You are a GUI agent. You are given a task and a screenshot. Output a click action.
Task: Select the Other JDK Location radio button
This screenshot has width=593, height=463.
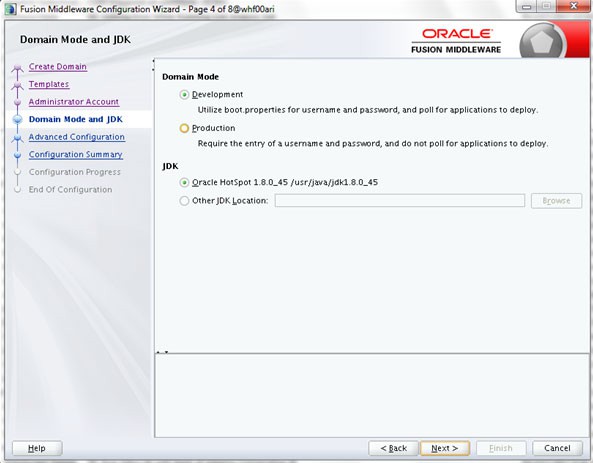point(184,201)
